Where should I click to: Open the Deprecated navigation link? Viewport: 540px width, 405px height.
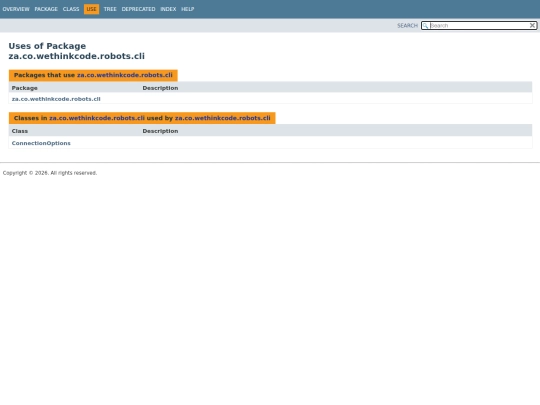(138, 9)
